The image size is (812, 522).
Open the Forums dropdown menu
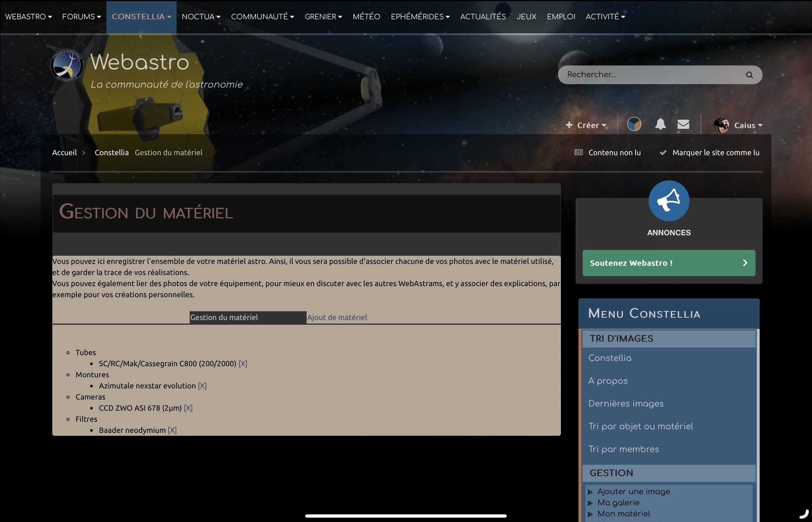[81, 17]
